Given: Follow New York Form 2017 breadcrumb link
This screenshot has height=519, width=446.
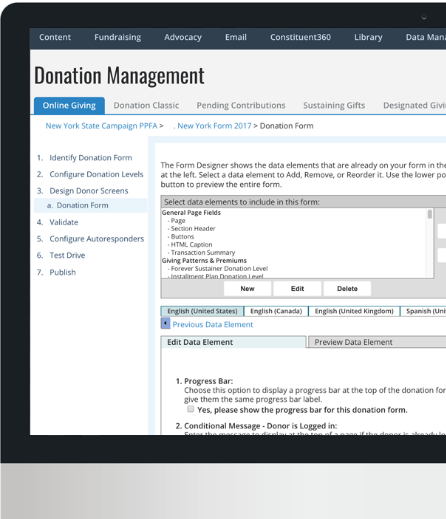Looking at the screenshot, I should (214, 126).
